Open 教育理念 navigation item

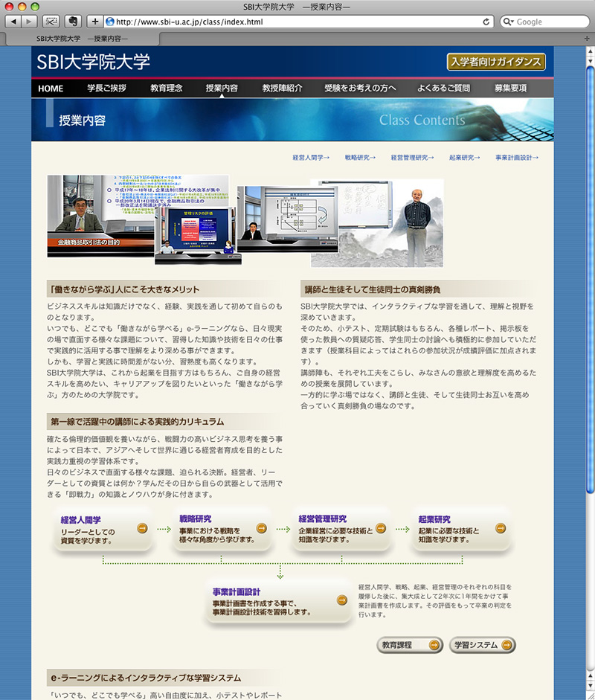pos(166,88)
